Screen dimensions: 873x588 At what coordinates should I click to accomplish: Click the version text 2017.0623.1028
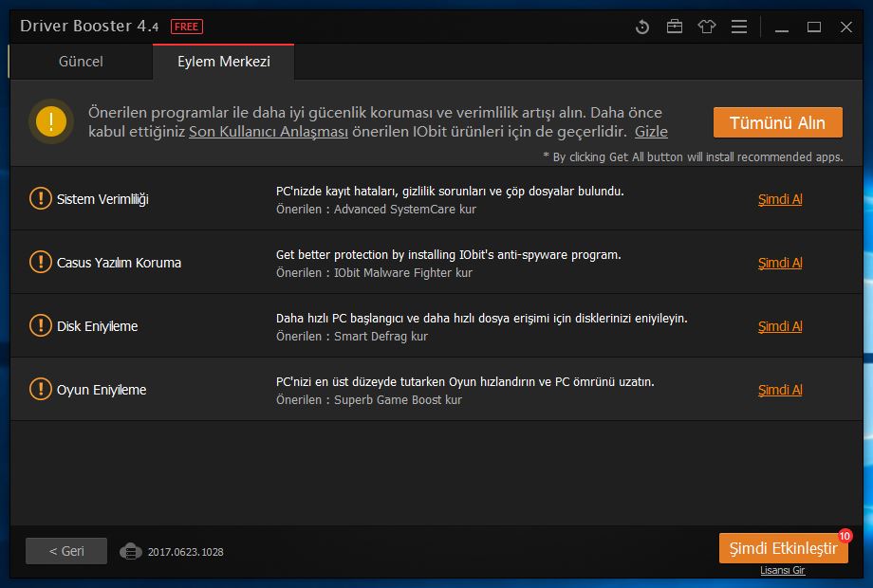pyautogui.click(x=185, y=552)
